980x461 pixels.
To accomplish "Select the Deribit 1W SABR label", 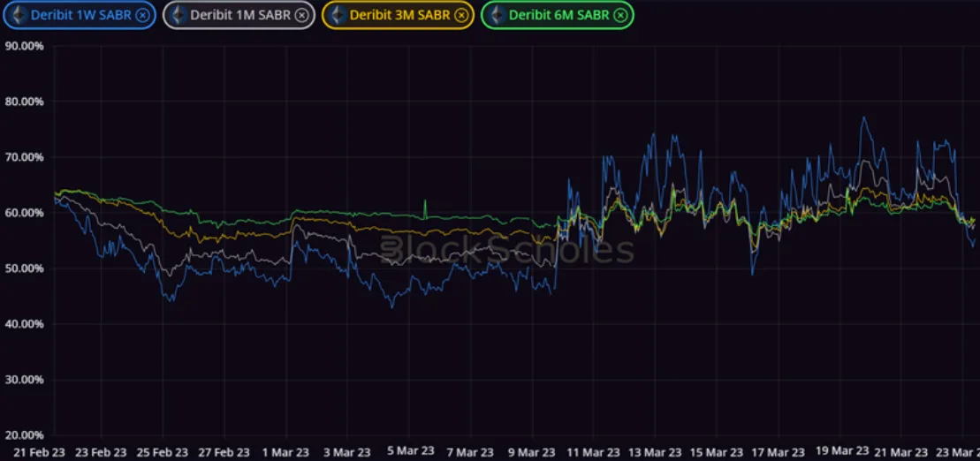I will tap(81, 15).
